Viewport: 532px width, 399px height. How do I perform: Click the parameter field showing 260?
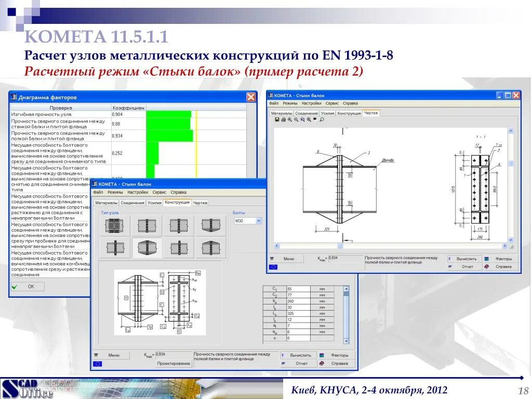pyautogui.click(x=298, y=301)
